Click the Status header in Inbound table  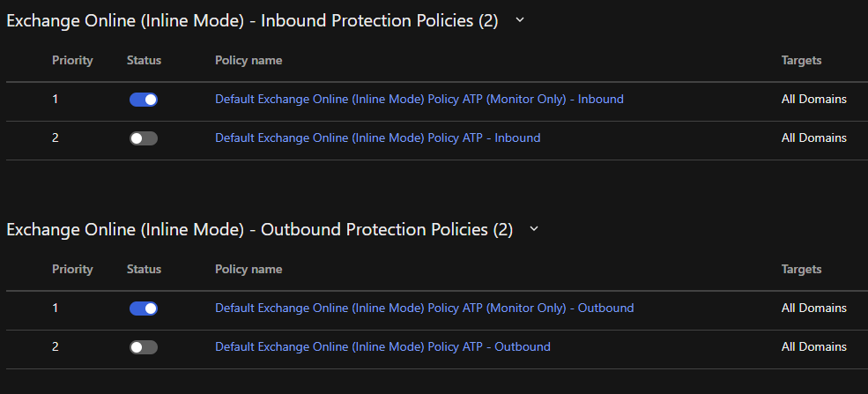(145, 61)
